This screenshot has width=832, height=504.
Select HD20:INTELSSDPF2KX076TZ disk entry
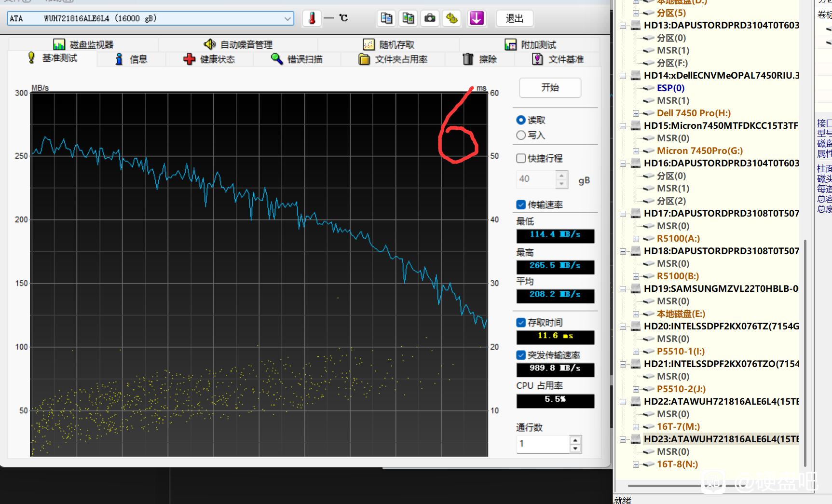(721, 326)
